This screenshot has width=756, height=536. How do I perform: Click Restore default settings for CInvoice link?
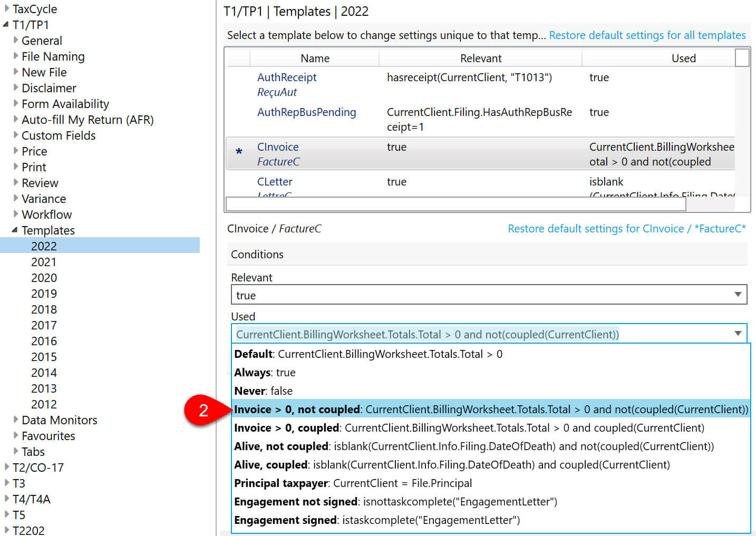[x=627, y=229]
